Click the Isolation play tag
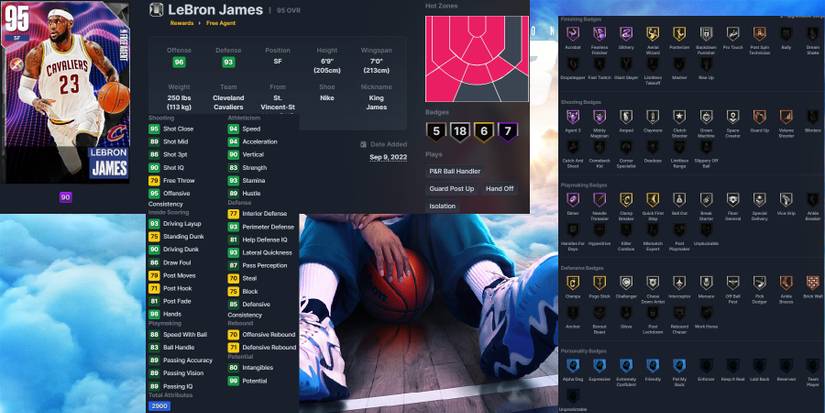 442,205
